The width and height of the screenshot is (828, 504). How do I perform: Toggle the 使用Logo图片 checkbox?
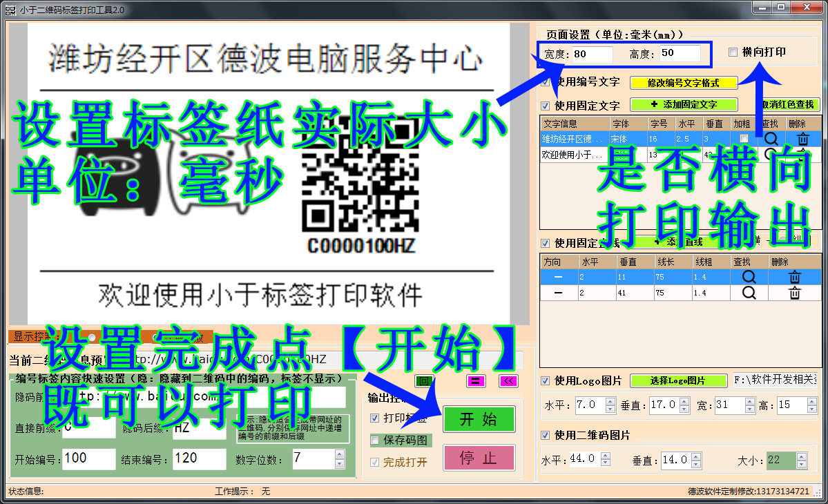point(546,381)
